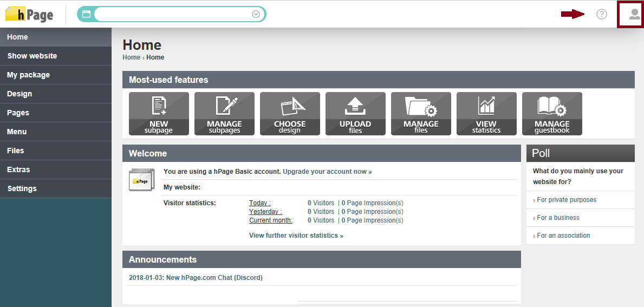Viewport: 644px width, 307px height.
Task: Click the Visitor statistics: label
Action: click(x=190, y=203)
